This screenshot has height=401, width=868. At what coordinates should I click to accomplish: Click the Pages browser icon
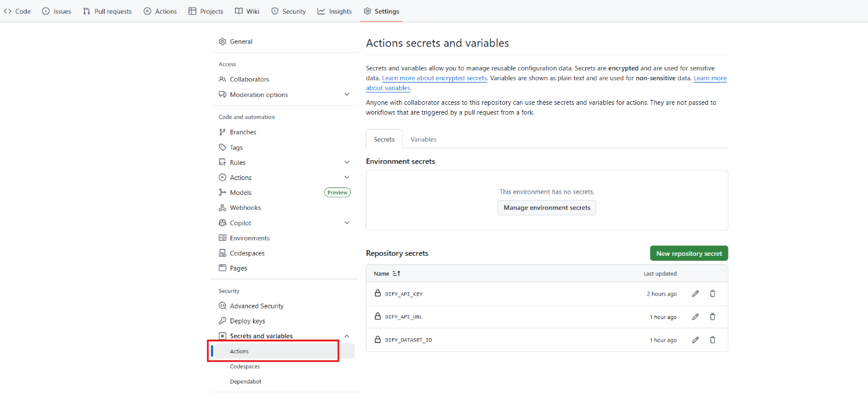(x=223, y=268)
